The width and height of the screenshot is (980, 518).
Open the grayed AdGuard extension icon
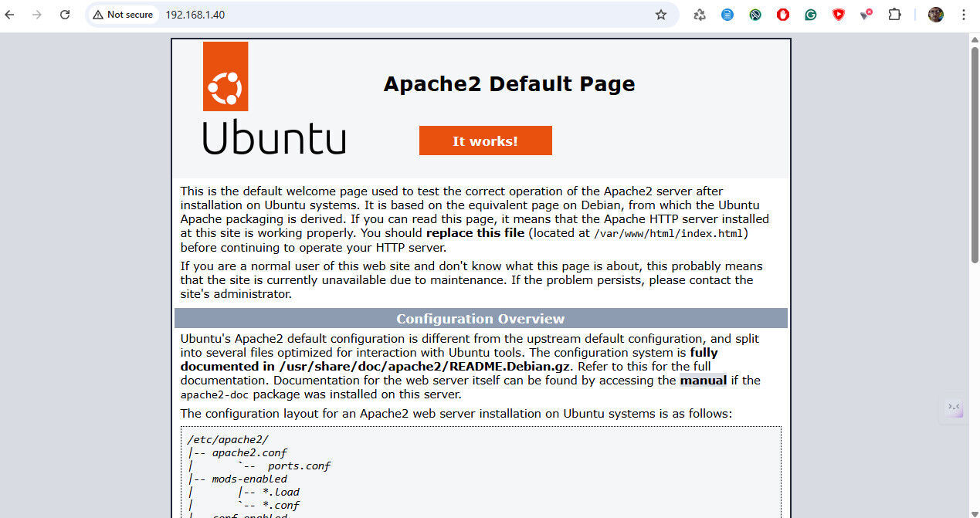click(755, 15)
